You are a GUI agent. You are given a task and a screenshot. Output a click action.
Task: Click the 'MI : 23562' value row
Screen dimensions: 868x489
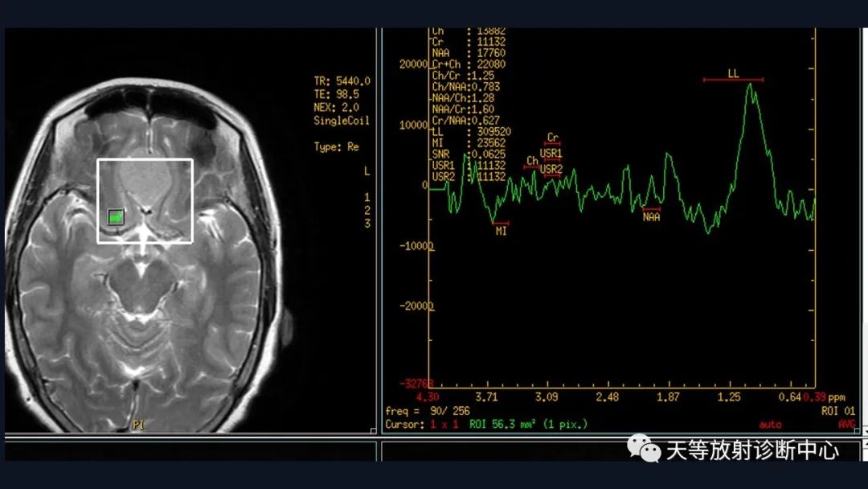pos(469,143)
